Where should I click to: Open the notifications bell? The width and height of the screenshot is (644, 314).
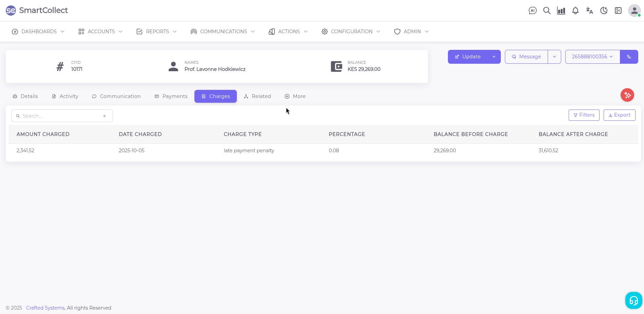(575, 11)
